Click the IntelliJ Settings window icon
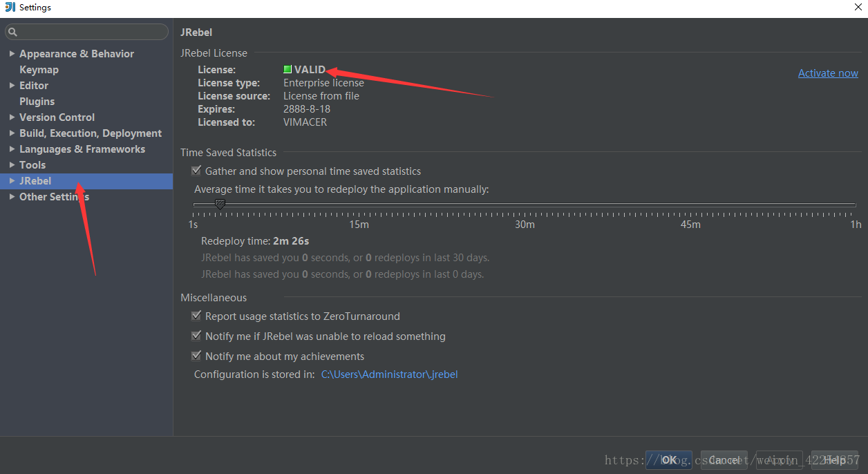Screen dimensions: 868x474 tap(10, 8)
